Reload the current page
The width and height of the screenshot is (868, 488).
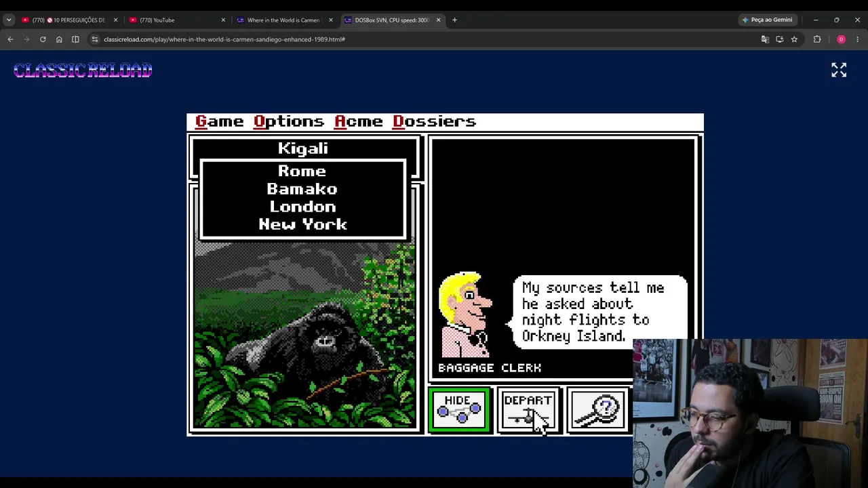click(43, 39)
